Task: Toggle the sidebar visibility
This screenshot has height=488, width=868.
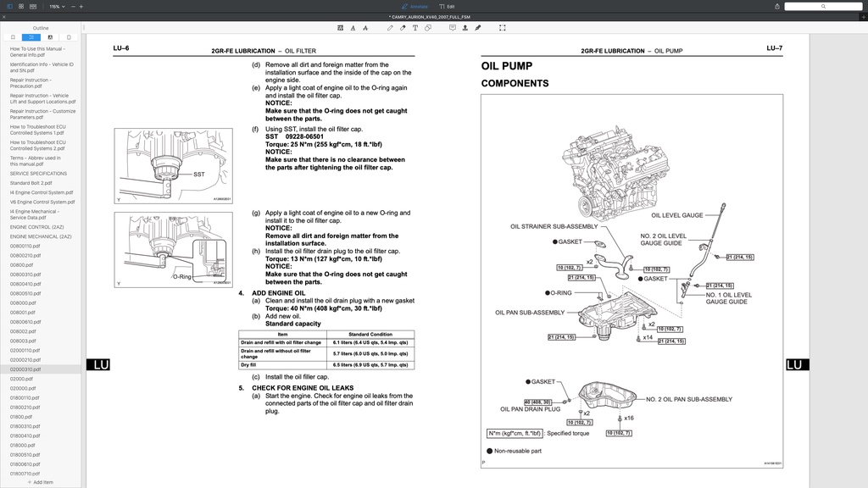Action: point(9,7)
